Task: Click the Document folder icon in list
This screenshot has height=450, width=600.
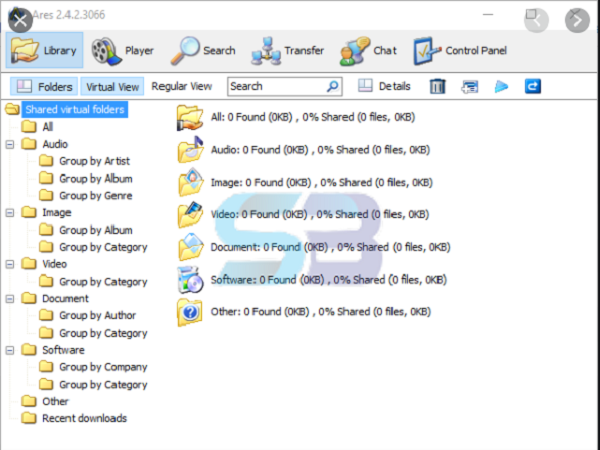Action: [190, 247]
